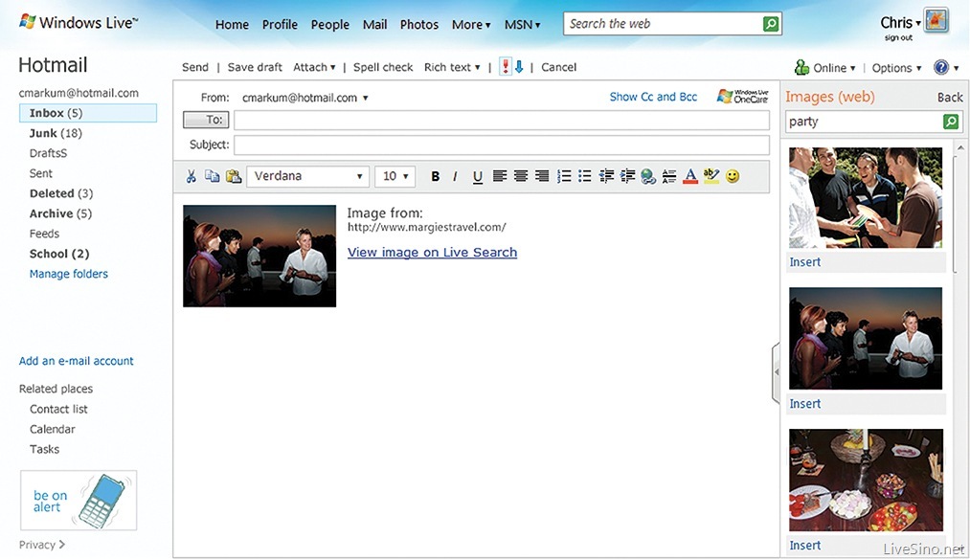Image resolution: width=970 pixels, height=560 pixels.
Task: Expand the Attach dropdown
Action: (314, 67)
